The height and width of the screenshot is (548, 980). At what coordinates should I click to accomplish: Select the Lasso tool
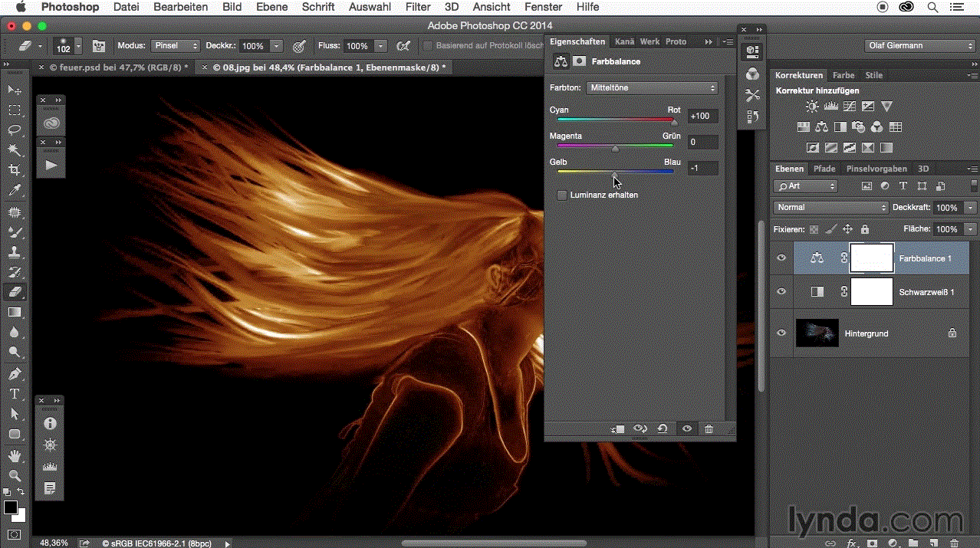(x=15, y=130)
